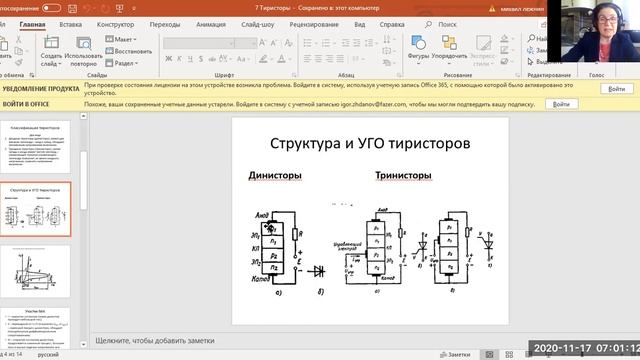
Task: Click the Format Painter brush icon
Action: 18,62
